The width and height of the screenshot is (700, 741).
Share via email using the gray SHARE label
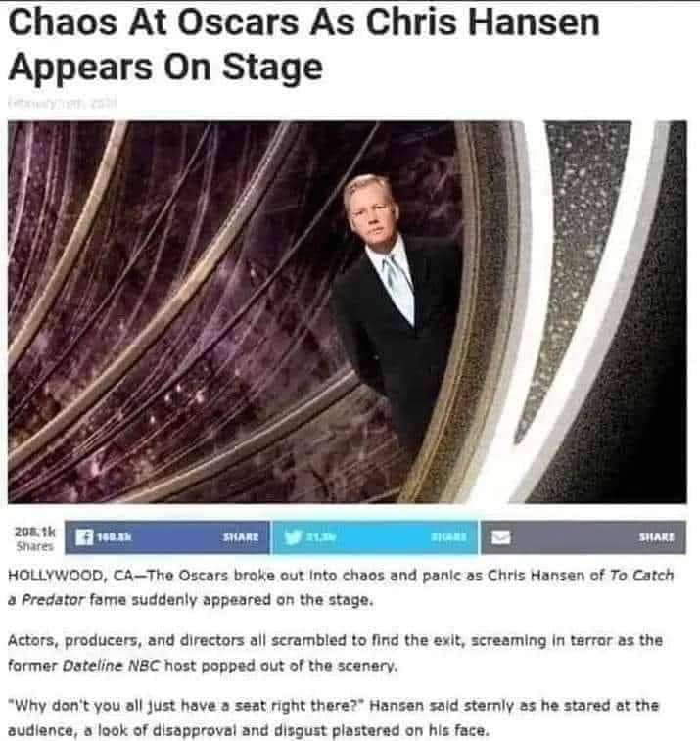[x=657, y=537]
